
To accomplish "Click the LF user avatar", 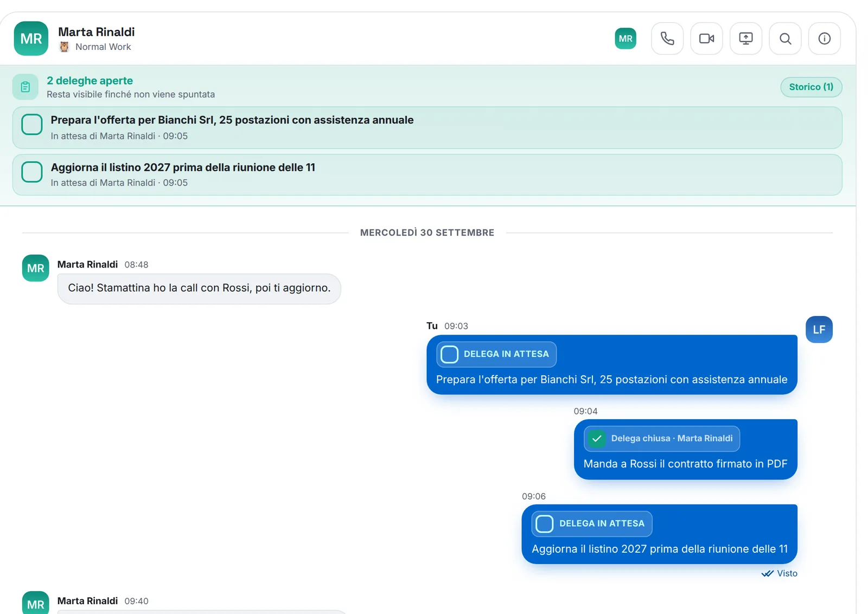I will 819,329.
